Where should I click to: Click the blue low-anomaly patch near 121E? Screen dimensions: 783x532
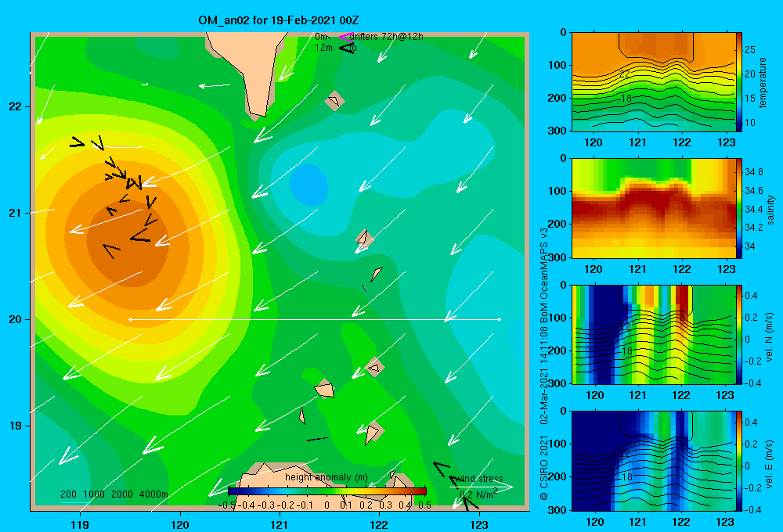309,185
